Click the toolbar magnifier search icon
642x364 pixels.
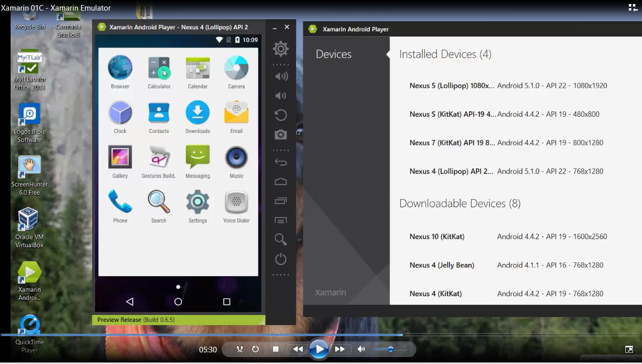coord(281,240)
